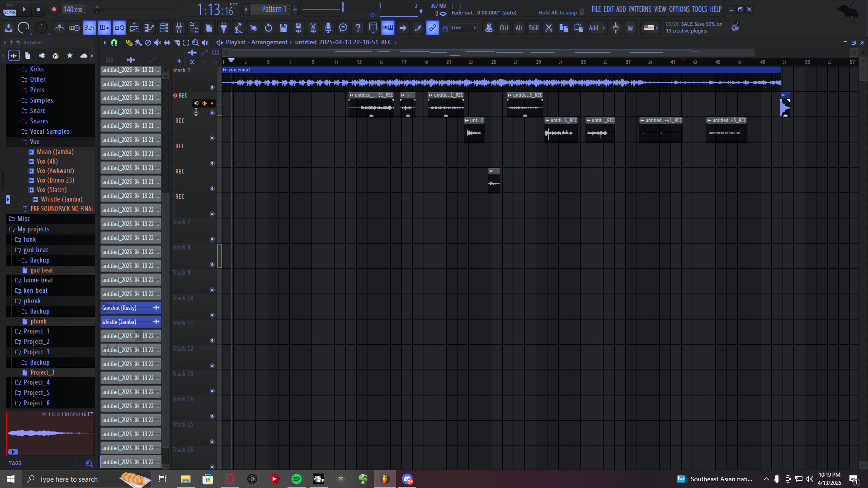This screenshot has height=488, width=868.
Task: Expand the Misc folder in browser
Action: pos(24,219)
